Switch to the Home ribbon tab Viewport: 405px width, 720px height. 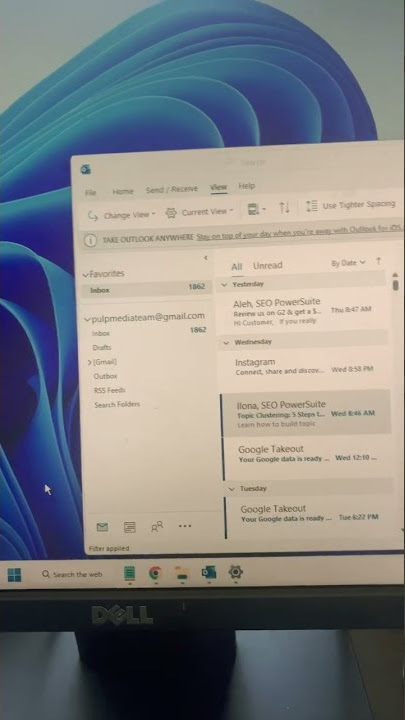[x=123, y=191]
